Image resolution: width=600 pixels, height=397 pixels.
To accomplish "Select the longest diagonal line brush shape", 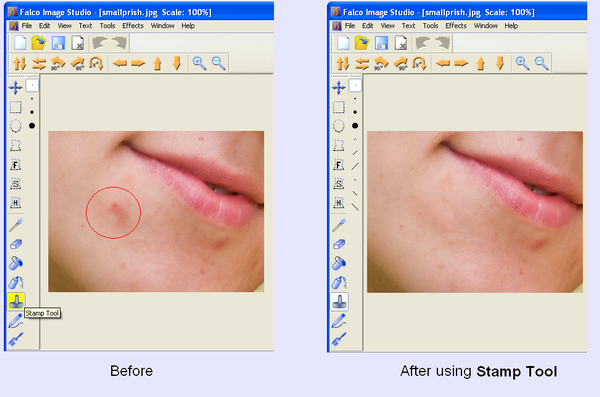I will coord(355,207).
